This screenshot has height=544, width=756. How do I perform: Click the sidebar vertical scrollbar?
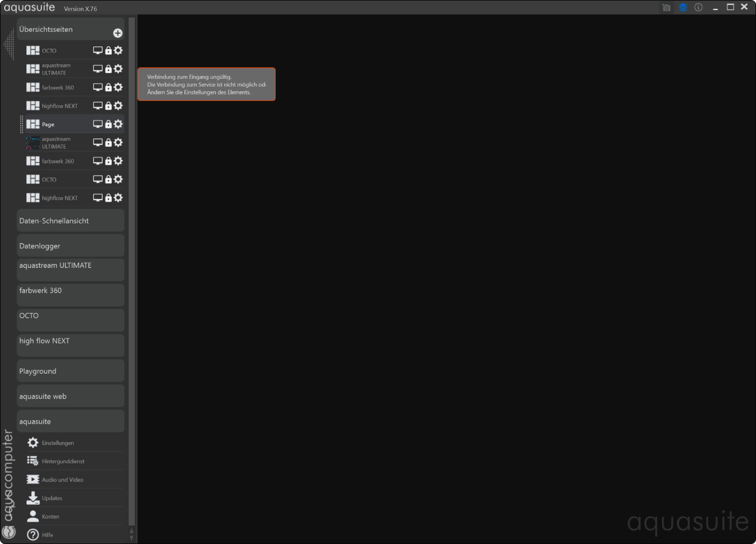coord(132,272)
